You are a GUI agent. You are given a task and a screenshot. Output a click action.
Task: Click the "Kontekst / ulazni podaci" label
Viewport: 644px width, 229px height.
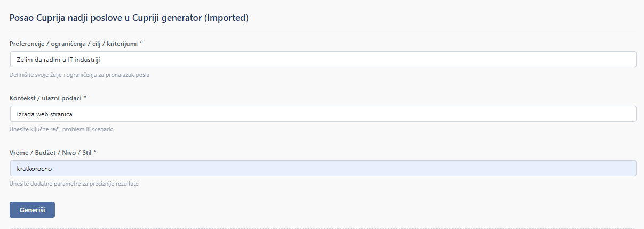tap(46, 98)
